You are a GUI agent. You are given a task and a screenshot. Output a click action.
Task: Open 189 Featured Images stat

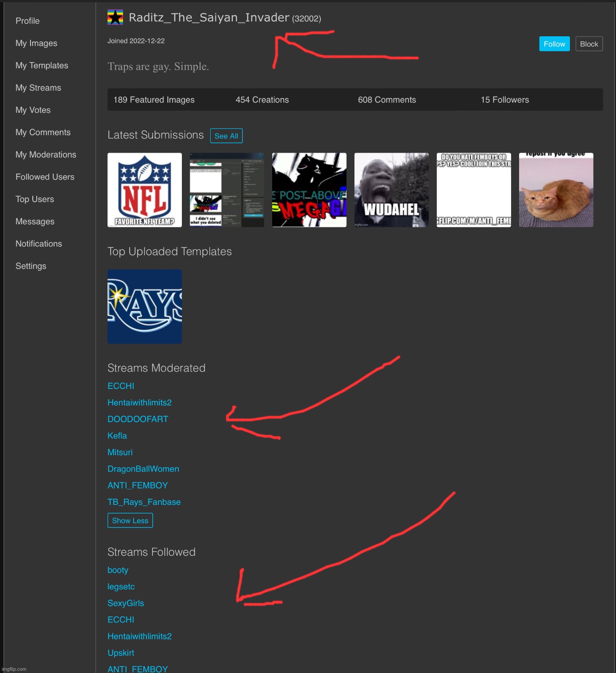154,100
